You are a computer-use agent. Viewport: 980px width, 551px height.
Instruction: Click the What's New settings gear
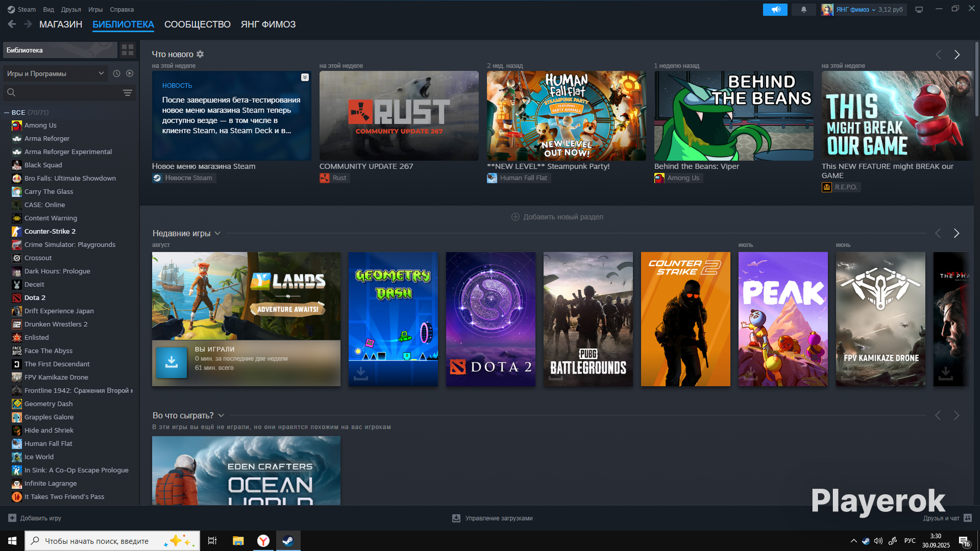(200, 54)
